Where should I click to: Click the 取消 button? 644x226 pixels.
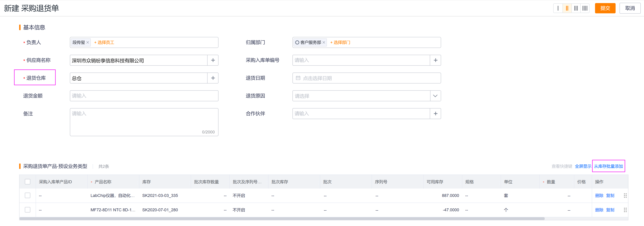pos(629,8)
